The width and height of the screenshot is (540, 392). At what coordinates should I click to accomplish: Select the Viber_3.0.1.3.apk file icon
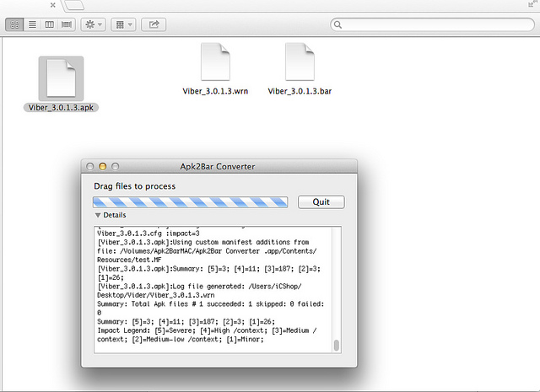point(61,78)
